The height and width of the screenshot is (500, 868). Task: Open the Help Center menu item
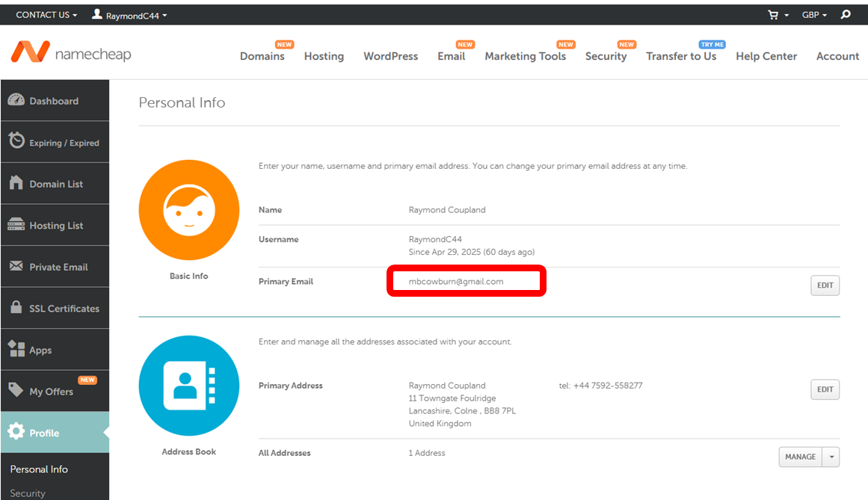pos(766,56)
